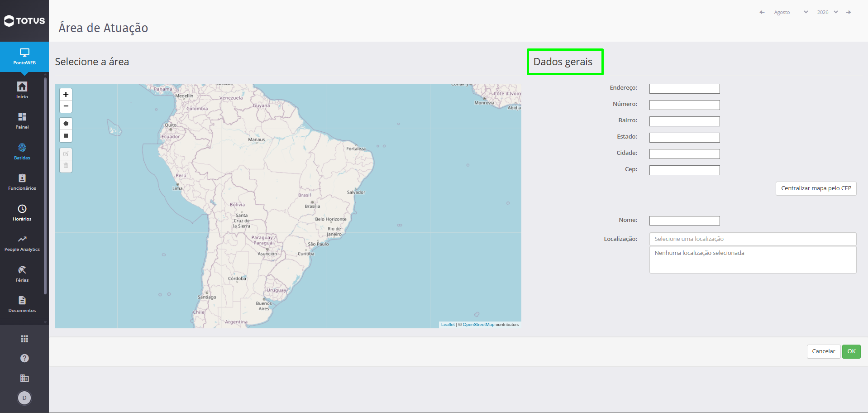Click the Cep input field
Screen dimensions: 868x413
pos(684,170)
